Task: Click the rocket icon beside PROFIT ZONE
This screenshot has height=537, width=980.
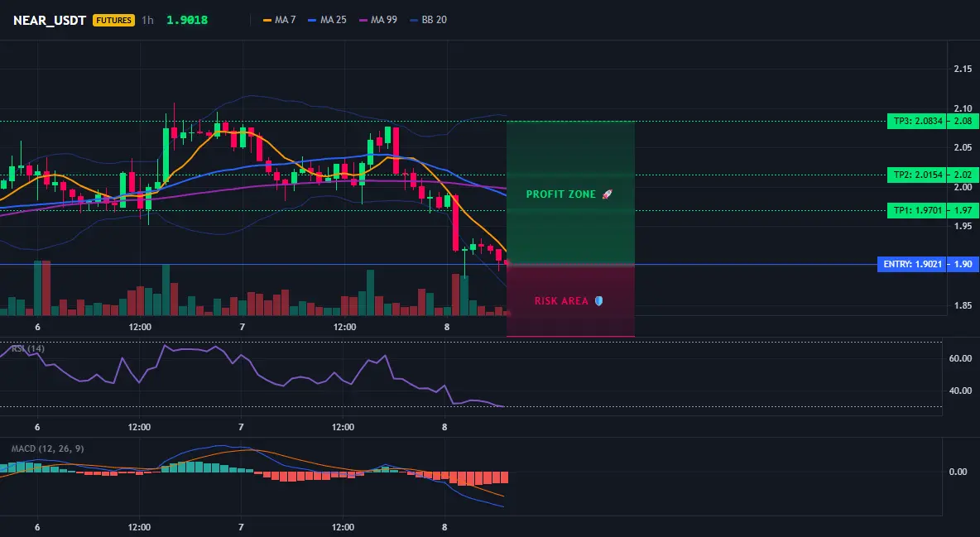Action: (607, 194)
